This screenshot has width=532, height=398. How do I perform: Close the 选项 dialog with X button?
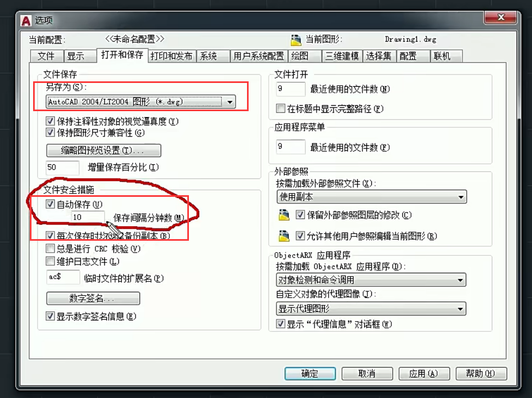(x=501, y=17)
